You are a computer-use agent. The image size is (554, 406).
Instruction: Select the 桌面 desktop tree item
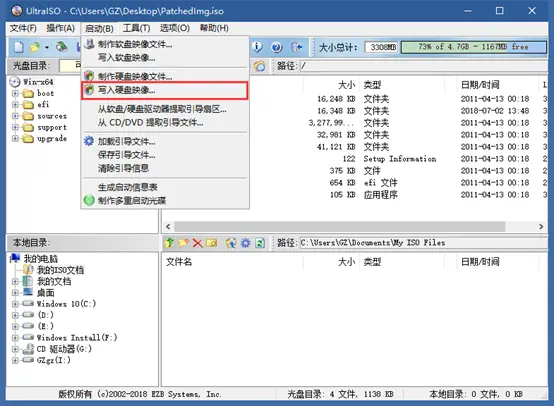click(46, 293)
